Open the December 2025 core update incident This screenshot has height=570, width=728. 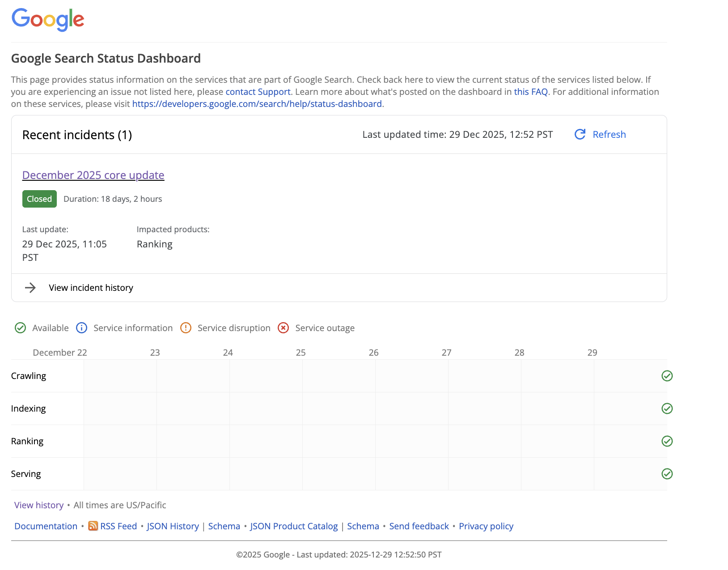coord(93,175)
